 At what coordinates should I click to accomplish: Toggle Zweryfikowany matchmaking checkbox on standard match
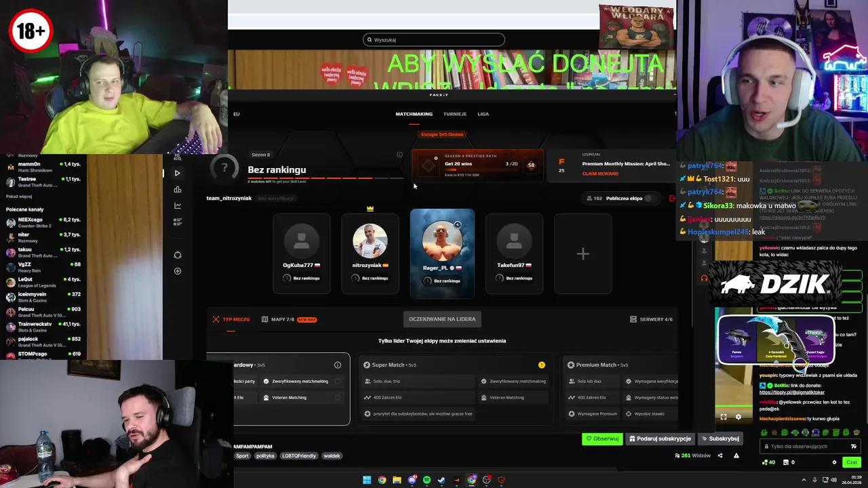click(x=338, y=381)
